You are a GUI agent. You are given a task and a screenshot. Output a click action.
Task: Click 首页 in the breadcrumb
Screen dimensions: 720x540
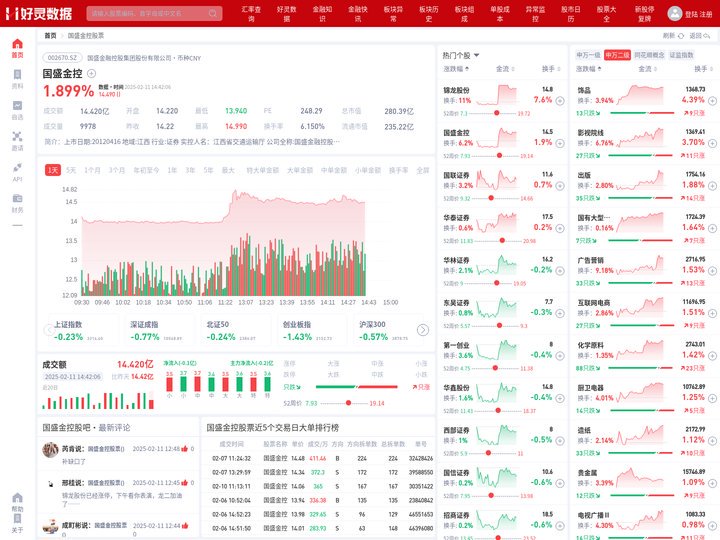[x=50, y=35]
